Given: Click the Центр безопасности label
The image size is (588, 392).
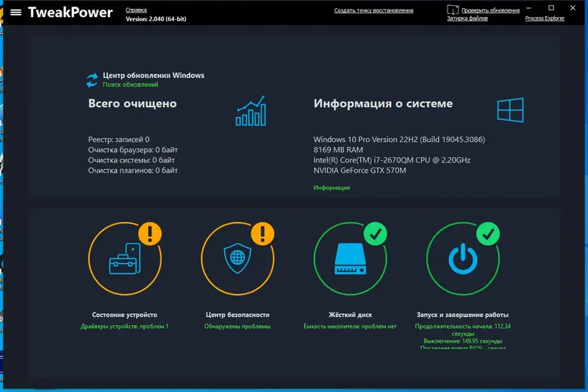Looking at the screenshot, I should pos(237,315).
